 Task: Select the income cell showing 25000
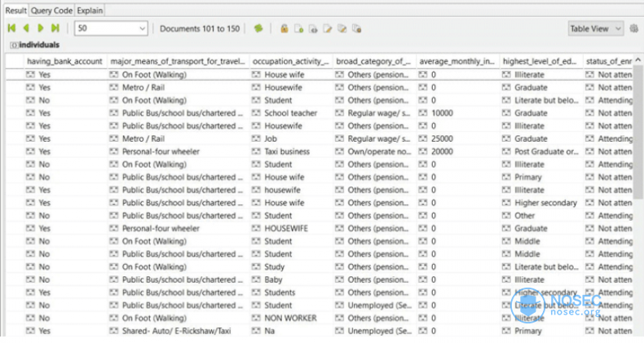pos(457,139)
